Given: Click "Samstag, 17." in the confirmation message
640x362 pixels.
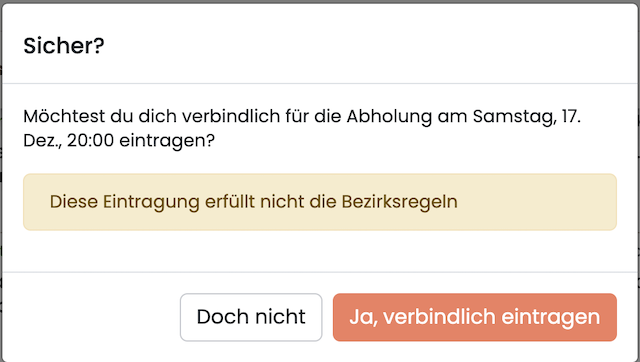Looking at the screenshot, I should [527, 116].
